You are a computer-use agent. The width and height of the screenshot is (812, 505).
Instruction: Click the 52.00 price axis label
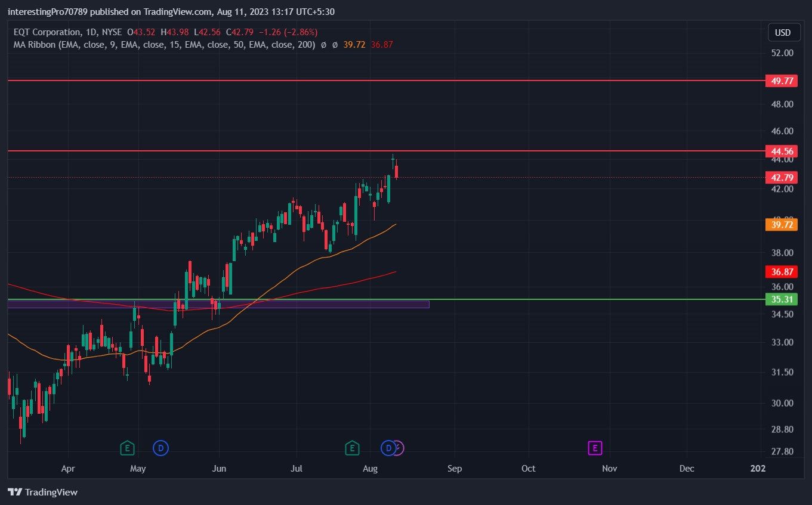coord(782,52)
